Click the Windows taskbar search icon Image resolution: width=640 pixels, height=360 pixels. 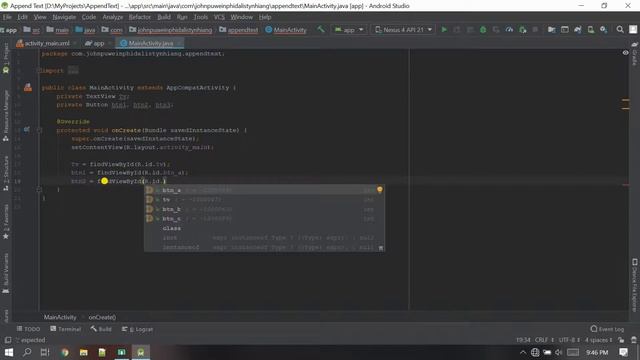[27, 352]
